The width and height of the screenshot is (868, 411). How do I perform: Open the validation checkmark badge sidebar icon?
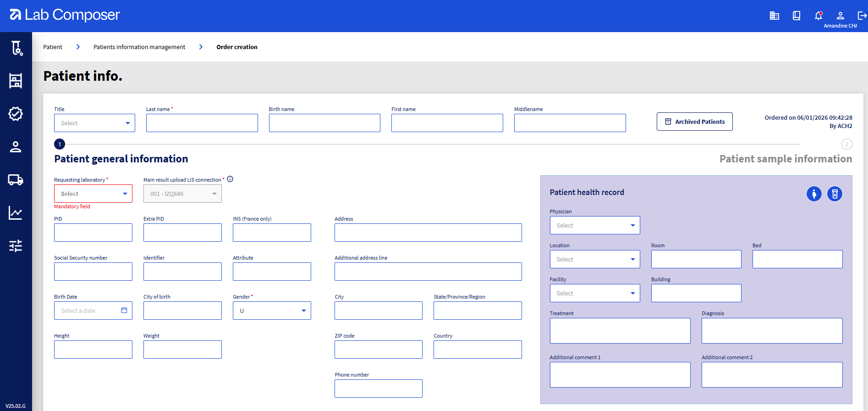click(x=16, y=114)
